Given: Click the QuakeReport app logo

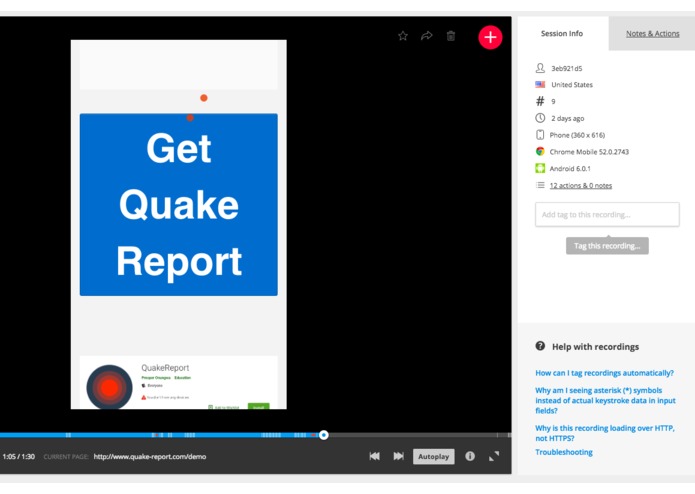Looking at the screenshot, I should tap(109, 387).
